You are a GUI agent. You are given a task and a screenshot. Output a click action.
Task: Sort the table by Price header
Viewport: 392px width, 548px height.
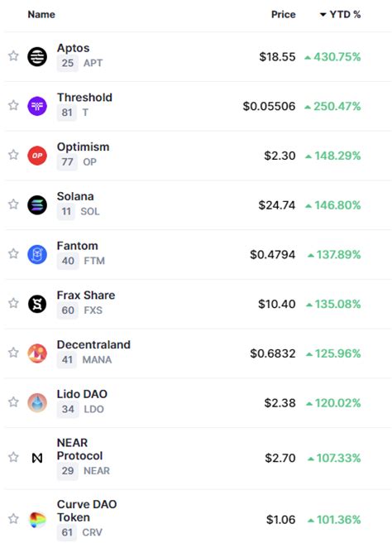[283, 14]
